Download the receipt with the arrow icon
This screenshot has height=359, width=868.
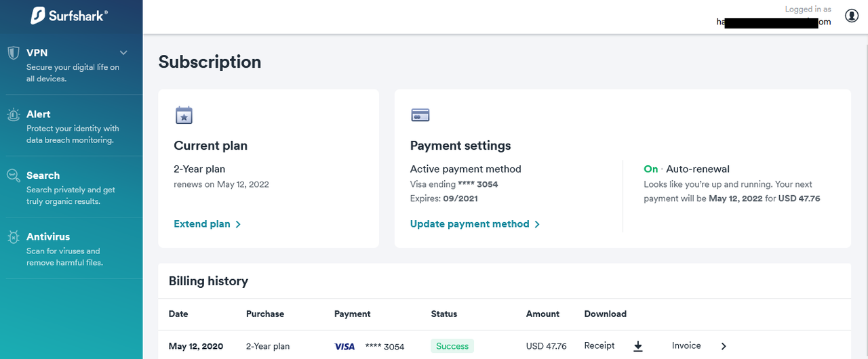tap(637, 346)
